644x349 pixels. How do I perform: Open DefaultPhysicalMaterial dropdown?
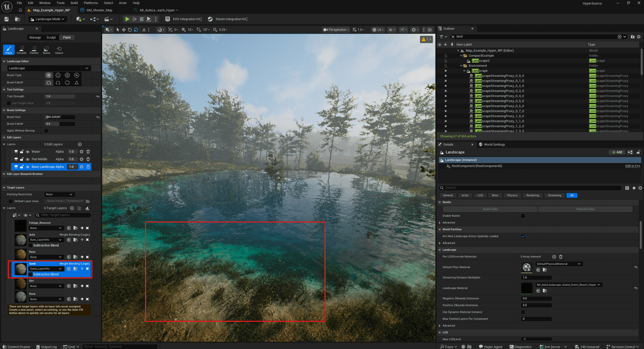[559, 264]
